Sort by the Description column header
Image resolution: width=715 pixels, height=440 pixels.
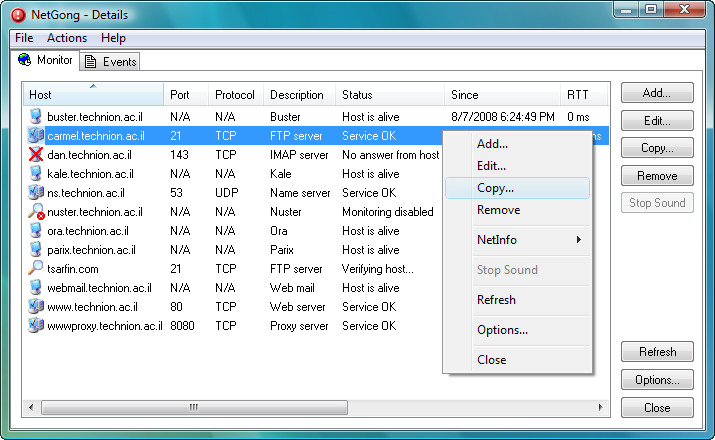point(299,94)
